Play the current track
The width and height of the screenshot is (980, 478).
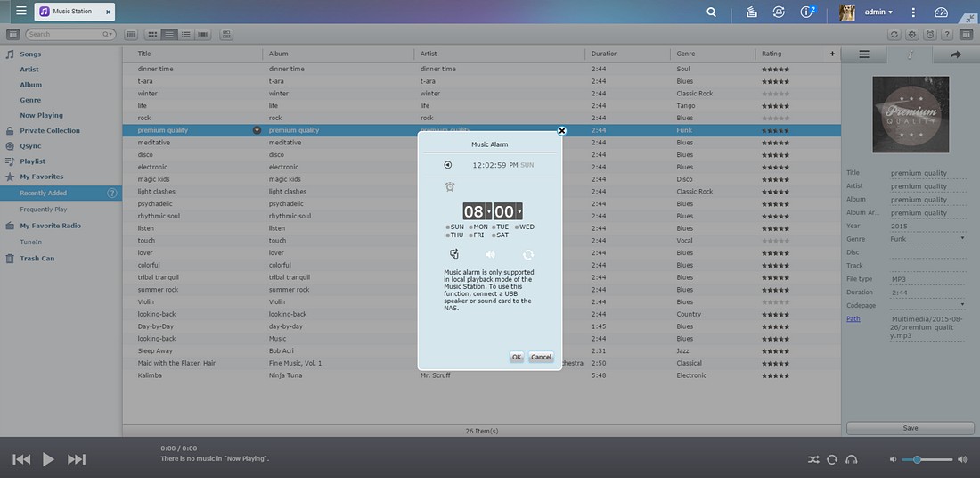[48, 459]
